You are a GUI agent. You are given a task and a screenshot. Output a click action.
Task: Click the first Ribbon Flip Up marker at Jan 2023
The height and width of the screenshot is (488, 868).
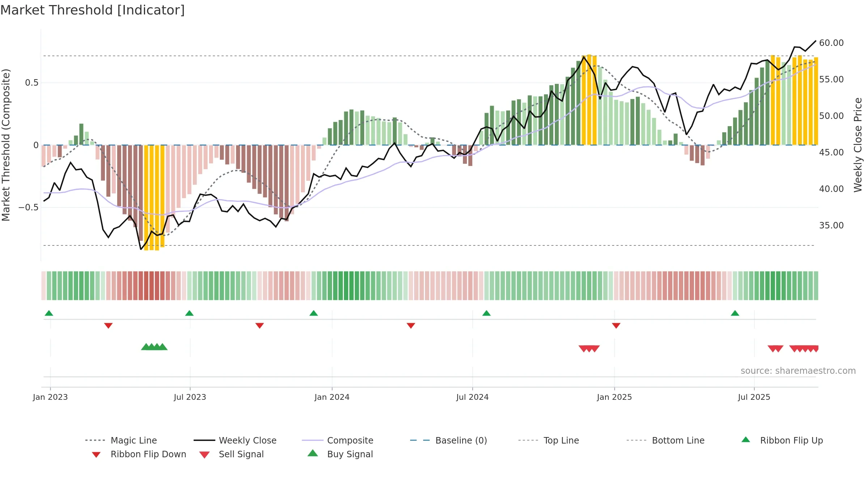[x=49, y=313]
